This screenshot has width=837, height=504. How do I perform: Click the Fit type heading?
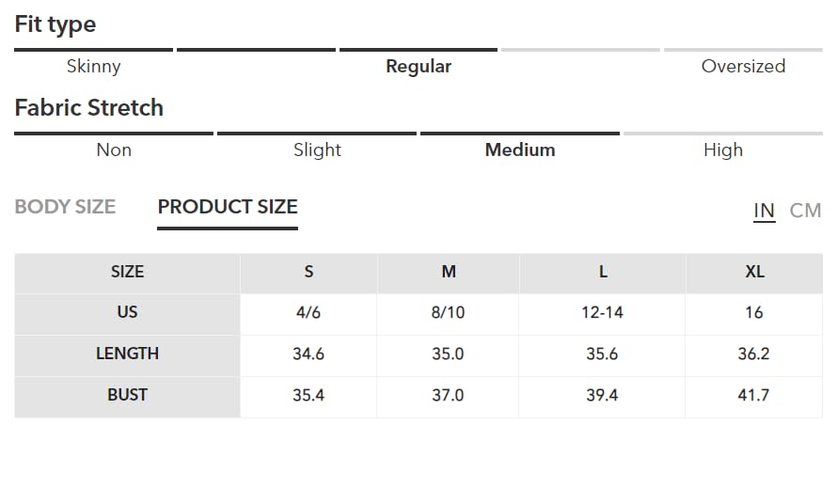(x=55, y=24)
